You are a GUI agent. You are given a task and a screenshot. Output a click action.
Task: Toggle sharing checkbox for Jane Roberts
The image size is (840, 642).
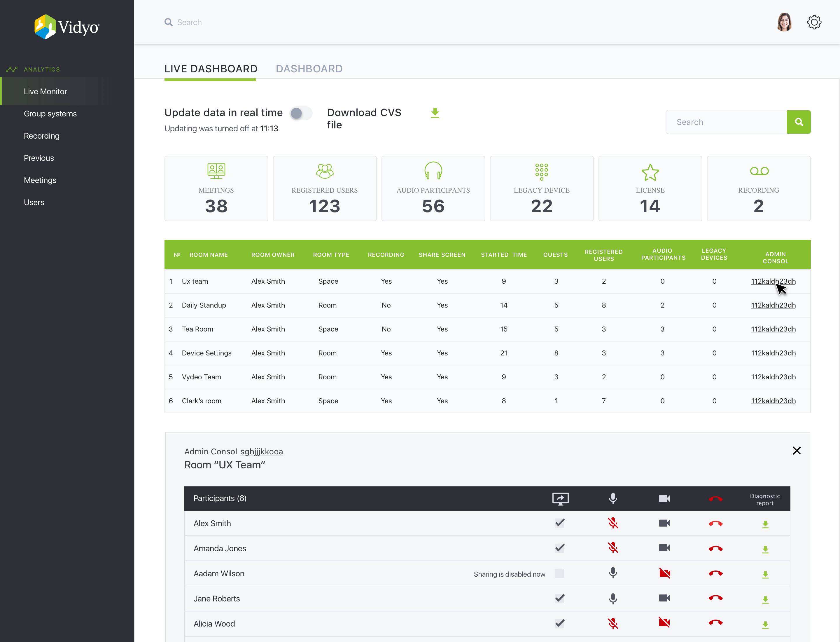[x=559, y=598]
